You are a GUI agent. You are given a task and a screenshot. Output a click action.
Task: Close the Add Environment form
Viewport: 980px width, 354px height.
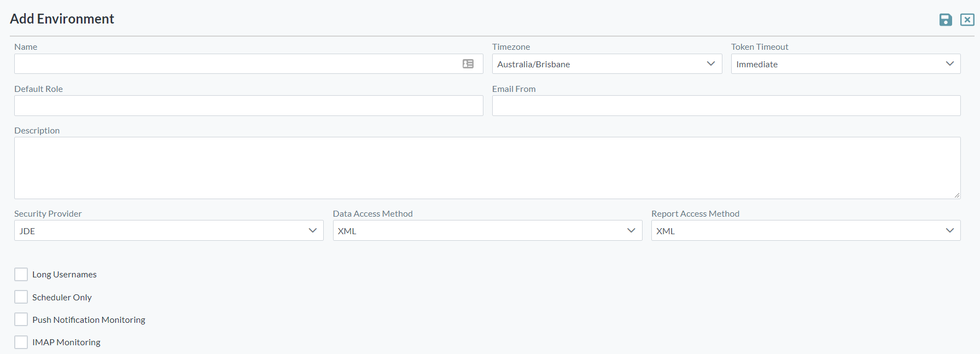coord(967,20)
